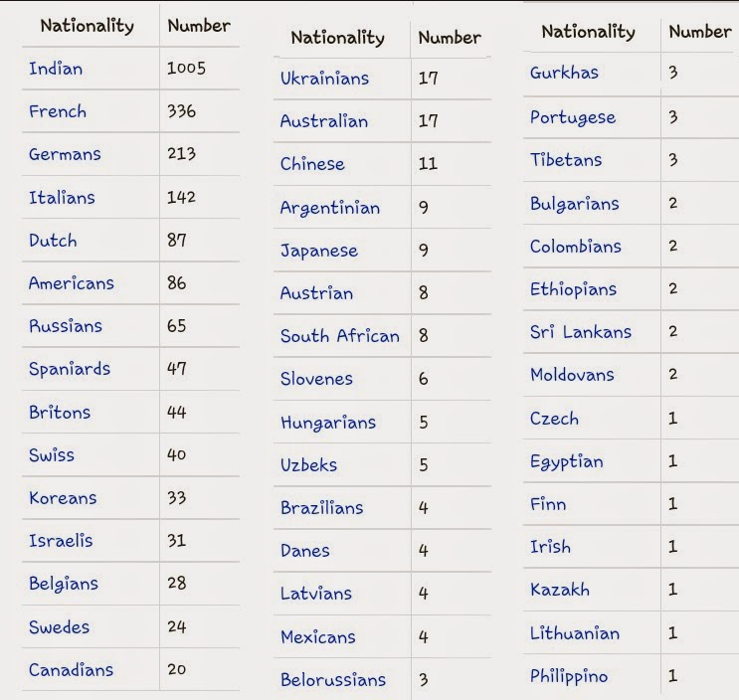Click the South African link

click(339, 336)
